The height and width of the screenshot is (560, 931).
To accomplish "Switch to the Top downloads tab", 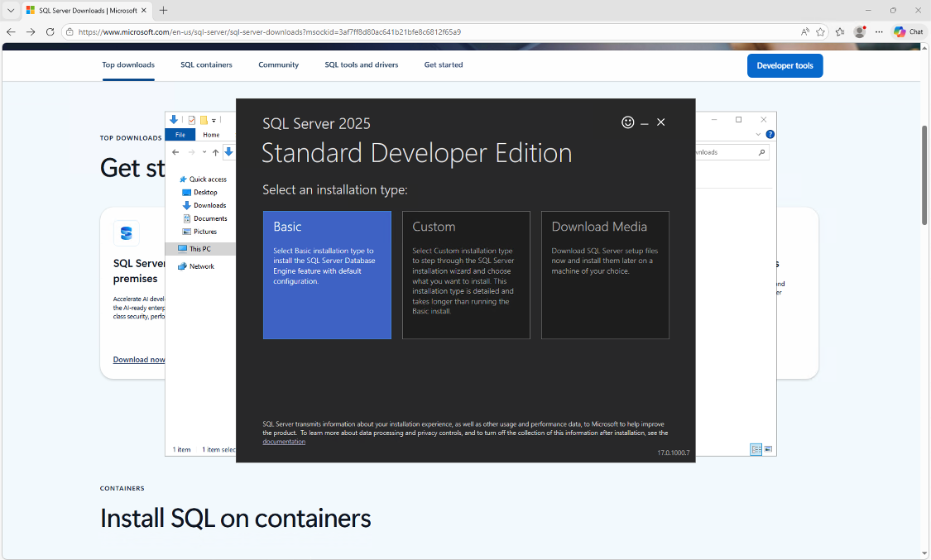I will 128,65.
